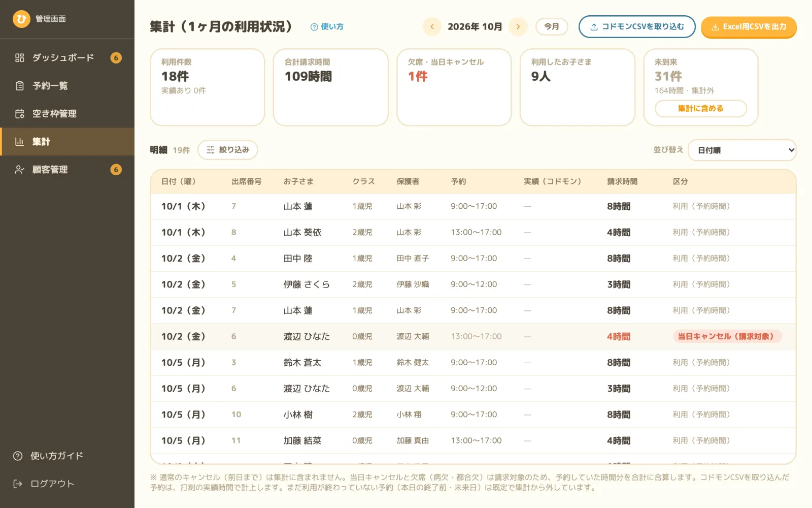Click 加藤 結菜 row name

pos(302,440)
